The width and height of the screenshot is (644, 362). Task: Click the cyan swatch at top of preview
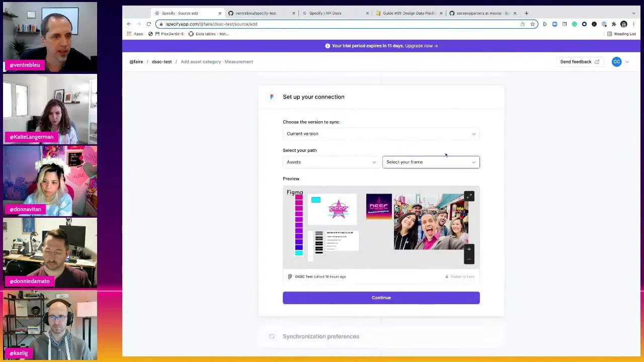tap(316, 200)
